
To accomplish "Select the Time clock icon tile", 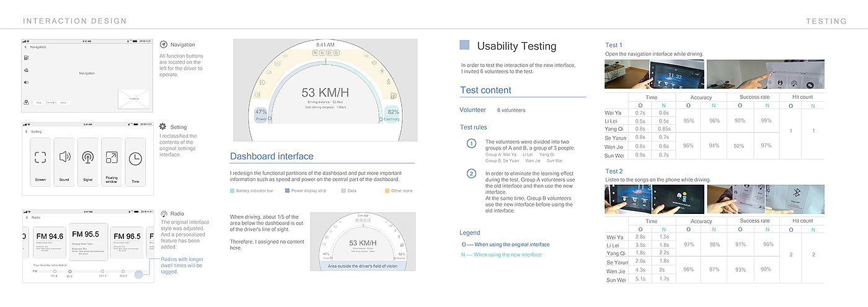I will (x=135, y=158).
